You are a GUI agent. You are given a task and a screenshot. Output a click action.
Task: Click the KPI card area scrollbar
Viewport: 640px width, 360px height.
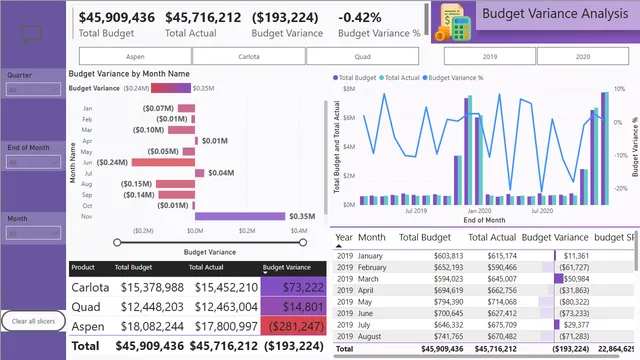point(426,19)
